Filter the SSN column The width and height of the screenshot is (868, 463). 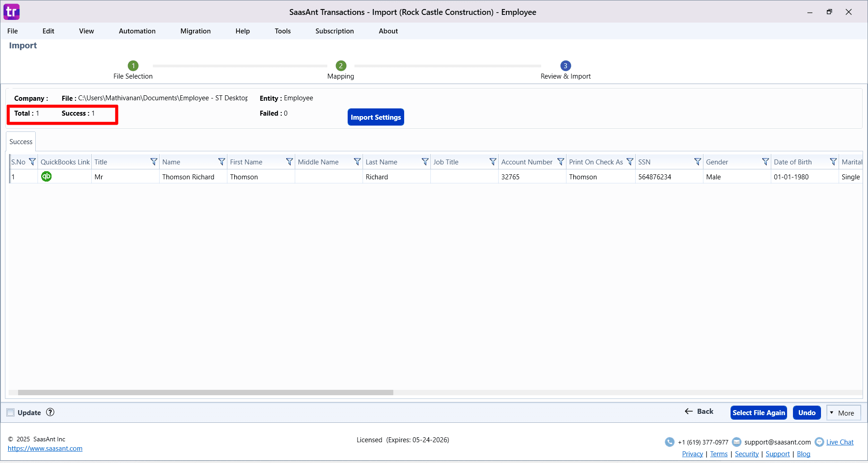[698, 162]
